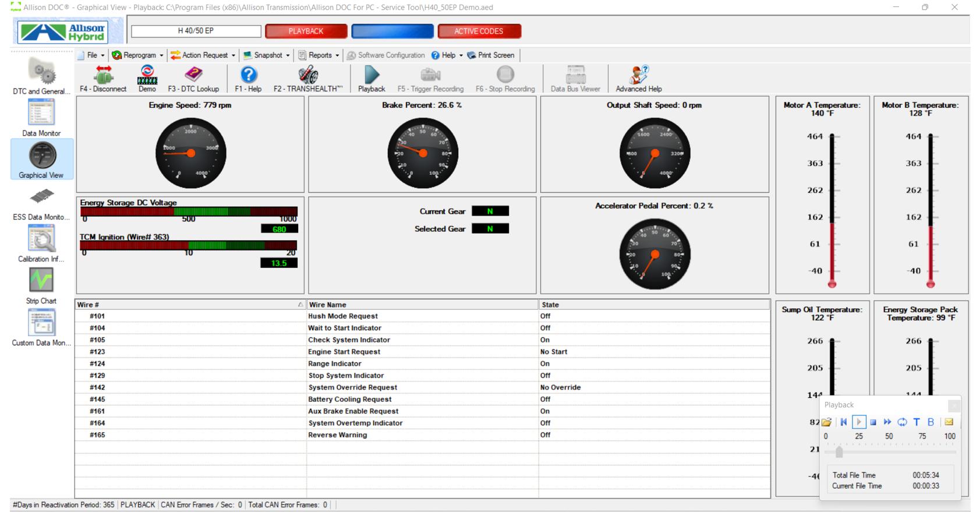The image size is (980, 512).
Task: Open the Reports menu
Action: [319, 55]
